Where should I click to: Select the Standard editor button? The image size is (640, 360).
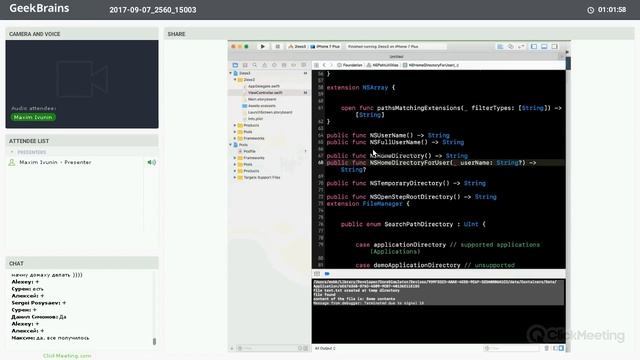click(x=500, y=47)
